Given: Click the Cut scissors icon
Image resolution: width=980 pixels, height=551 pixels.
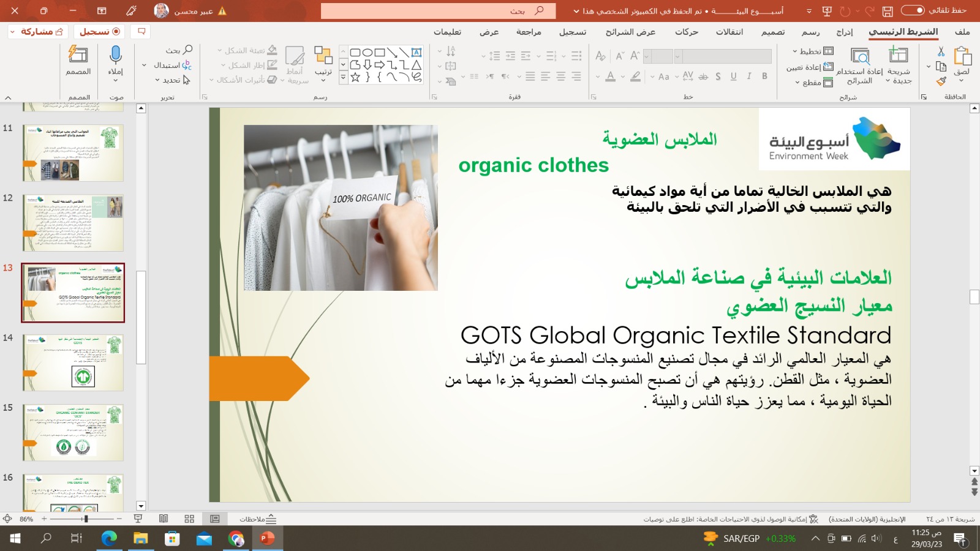Looking at the screenshot, I should pos(941,51).
